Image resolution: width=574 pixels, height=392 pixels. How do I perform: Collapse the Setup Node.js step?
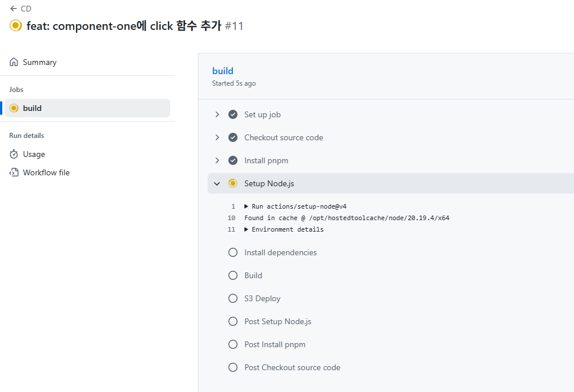coord(217,183)
